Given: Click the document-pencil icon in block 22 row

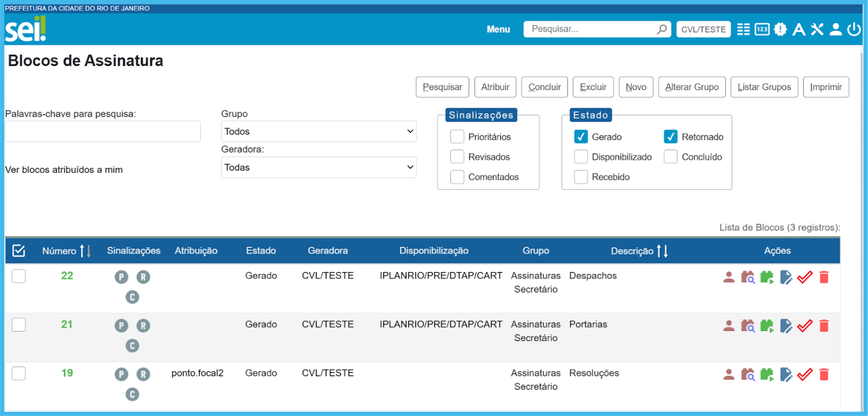Looking at the screenshot, I should click(786, 278).
